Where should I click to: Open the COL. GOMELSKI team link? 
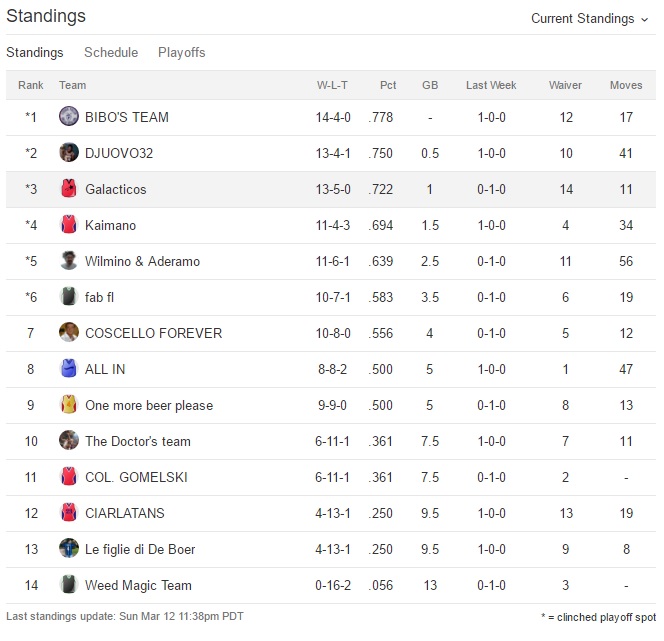click(136, 477)
